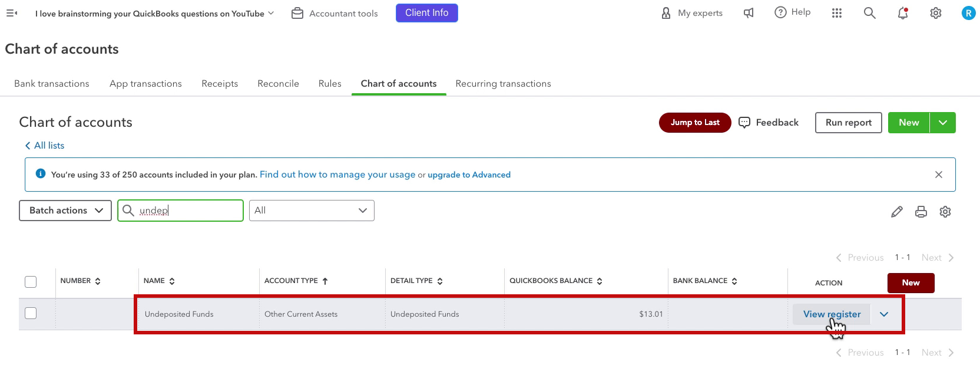Click the green New account button
Viewport: 980px width, 368px height.
click(x=909, y=123)
